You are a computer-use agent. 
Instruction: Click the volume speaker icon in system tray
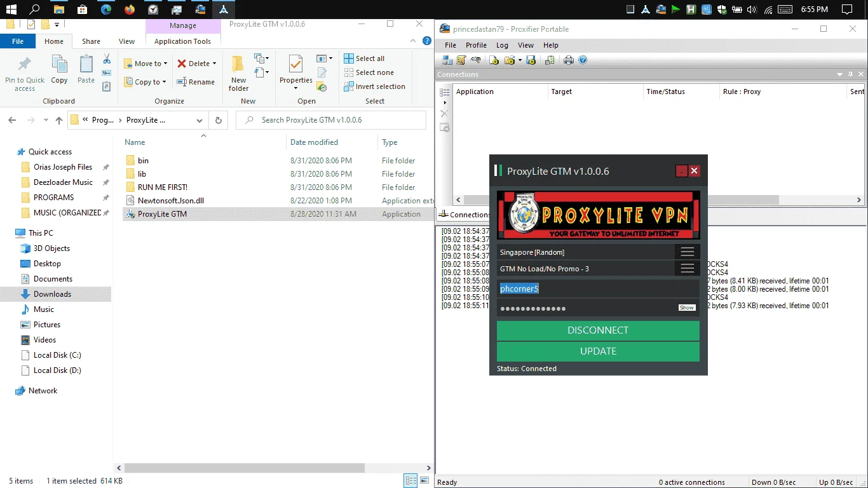752,10
